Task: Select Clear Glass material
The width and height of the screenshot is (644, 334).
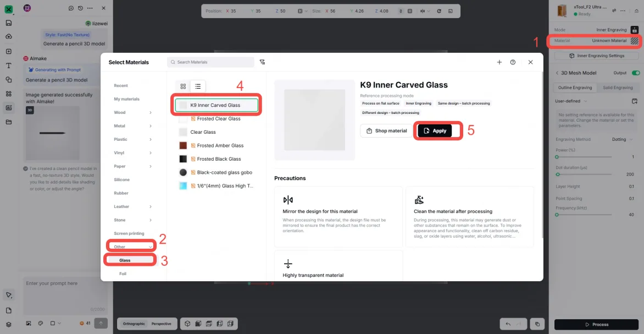Action: [217, 132]
